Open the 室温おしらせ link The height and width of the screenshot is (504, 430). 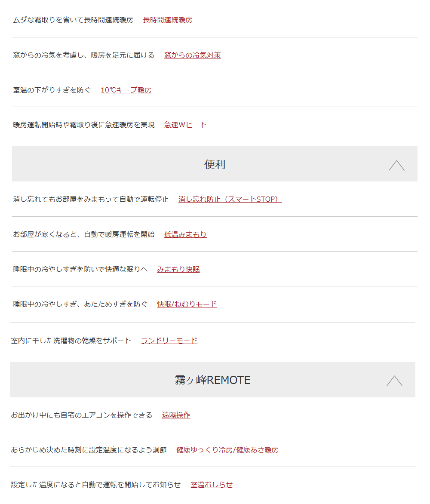(x=212, y=485)
